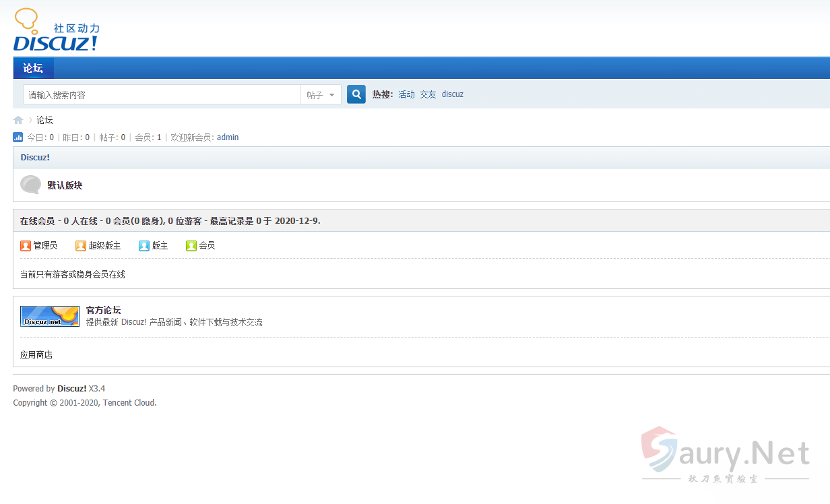Open the 官方论坛 link
The width and height of the screenshot is (830, 504).
coord(103,310)
